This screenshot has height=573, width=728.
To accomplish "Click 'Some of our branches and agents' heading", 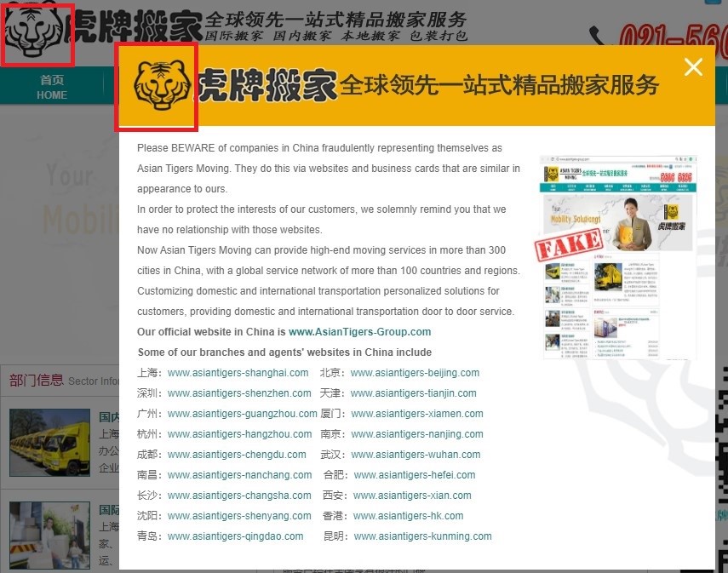I will (x=284, y=352).
